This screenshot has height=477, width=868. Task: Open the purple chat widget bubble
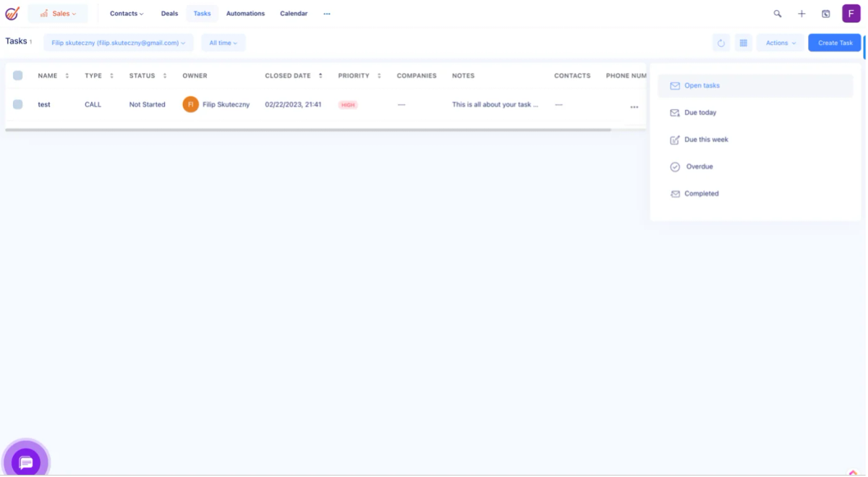pyautogui.click(x=26, y=461)
